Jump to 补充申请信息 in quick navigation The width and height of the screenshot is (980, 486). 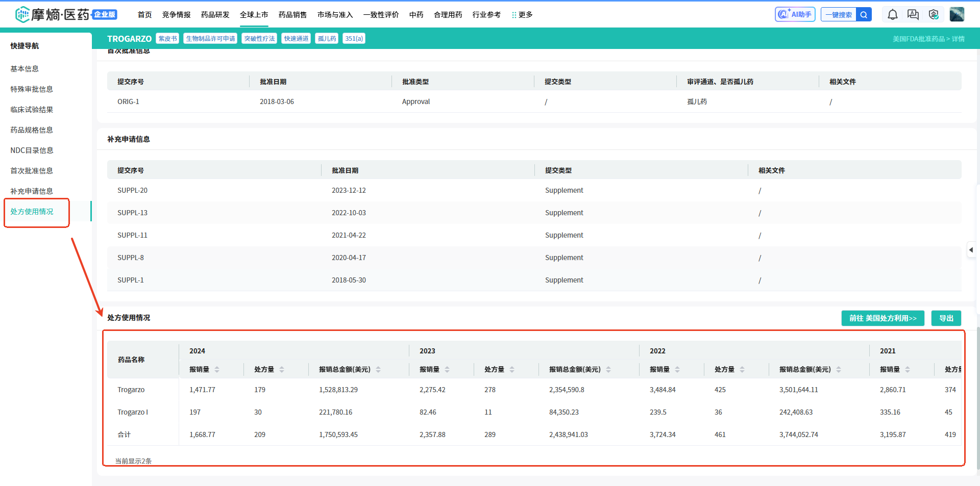click(32, 191)
